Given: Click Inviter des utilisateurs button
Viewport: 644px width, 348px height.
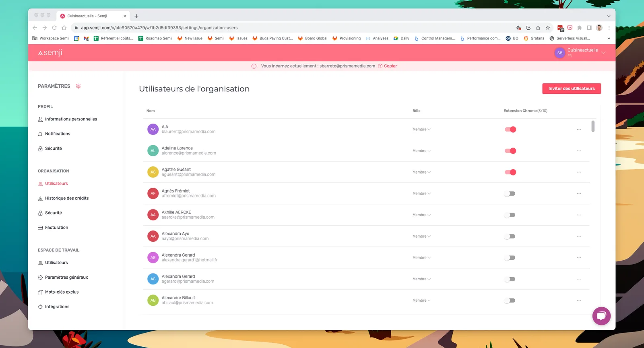Looking at the screenshot, I should point(572,89).
